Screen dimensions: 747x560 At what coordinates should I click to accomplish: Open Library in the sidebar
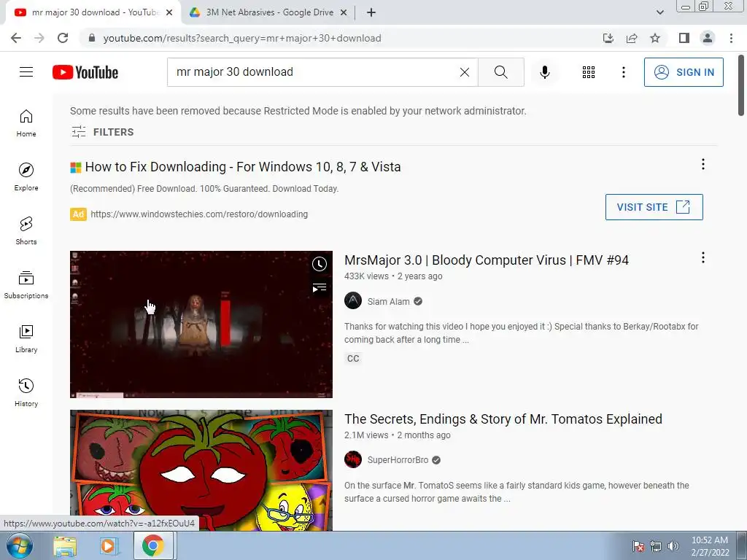pyautogui.click(x=26, y=338)
